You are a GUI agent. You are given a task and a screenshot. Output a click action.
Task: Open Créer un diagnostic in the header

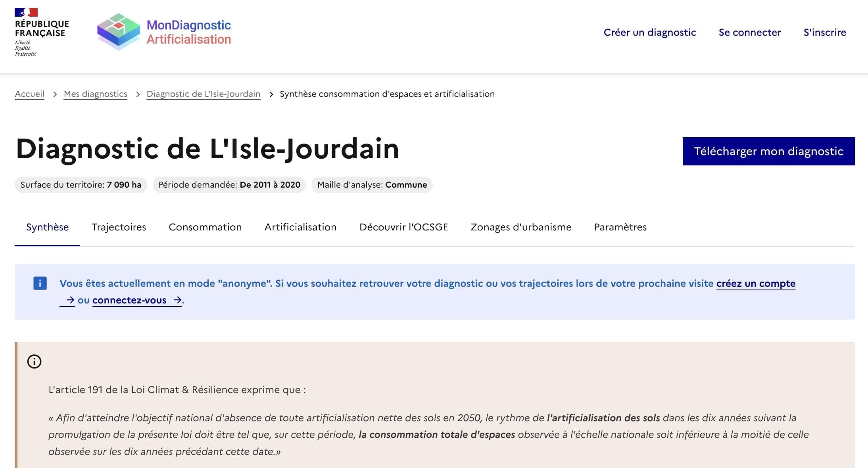click(650, 32)
